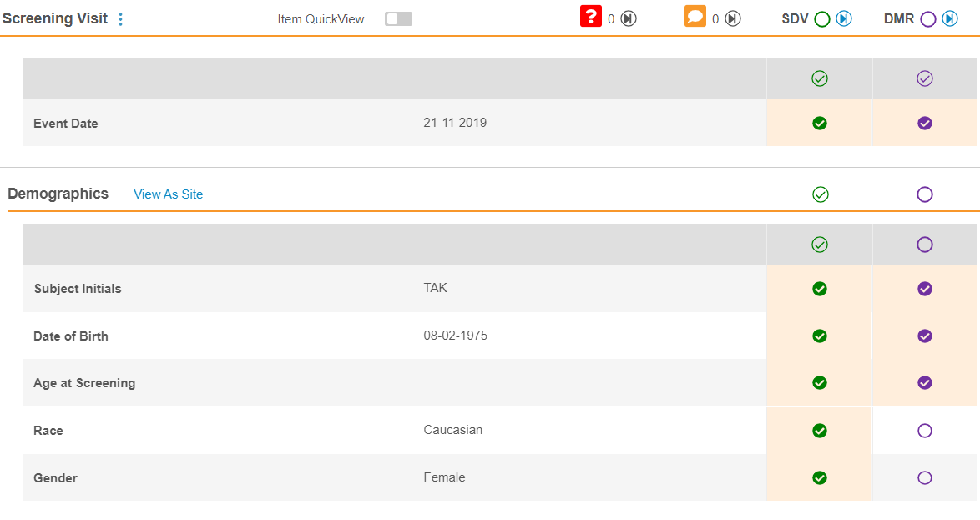This screenshot has width=980, height=520.
Task: Uncheck DMR for Subject Initials
Action: coord(924,289)
